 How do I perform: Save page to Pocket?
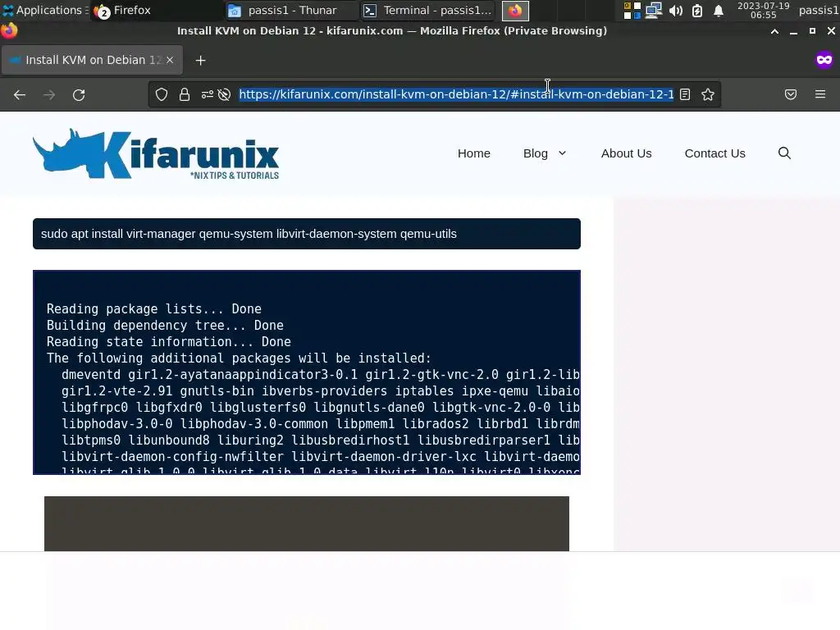pos(791,95)
